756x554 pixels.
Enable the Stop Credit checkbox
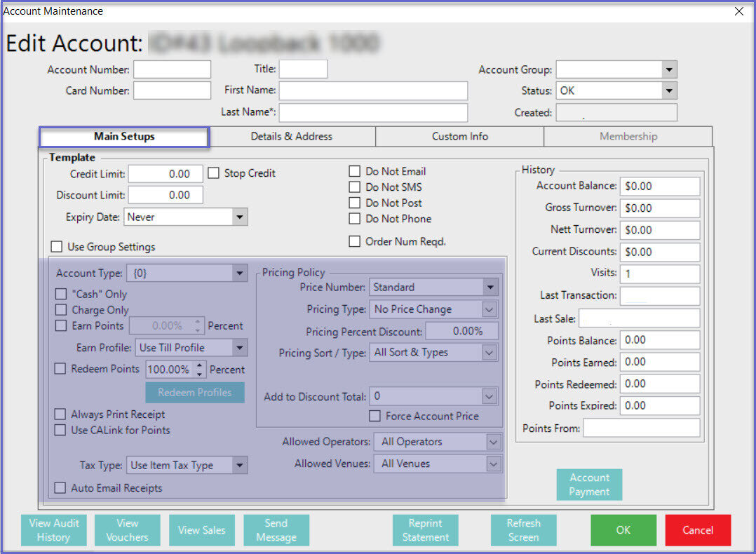(214, 173)
